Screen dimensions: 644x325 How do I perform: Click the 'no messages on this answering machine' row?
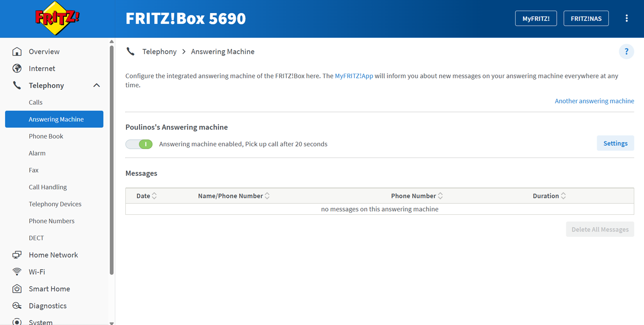(380, 209)
